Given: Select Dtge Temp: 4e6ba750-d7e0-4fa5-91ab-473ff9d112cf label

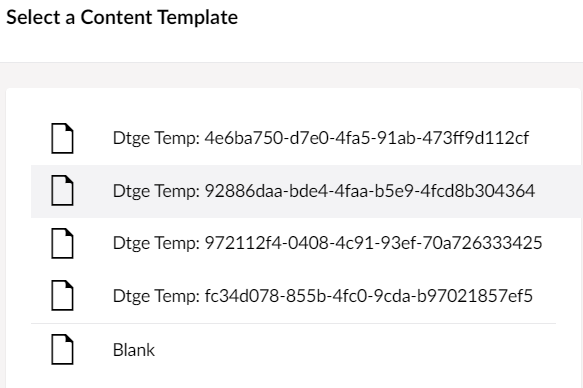Looking at the screenshot, I should pyautogui.click(x=321, y=138).
